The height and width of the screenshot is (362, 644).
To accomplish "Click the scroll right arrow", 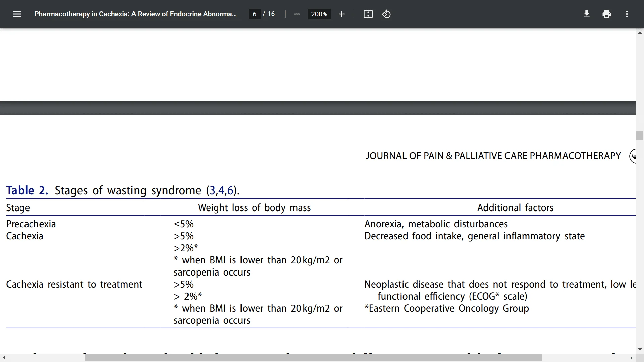I will [x=631, y=358].
